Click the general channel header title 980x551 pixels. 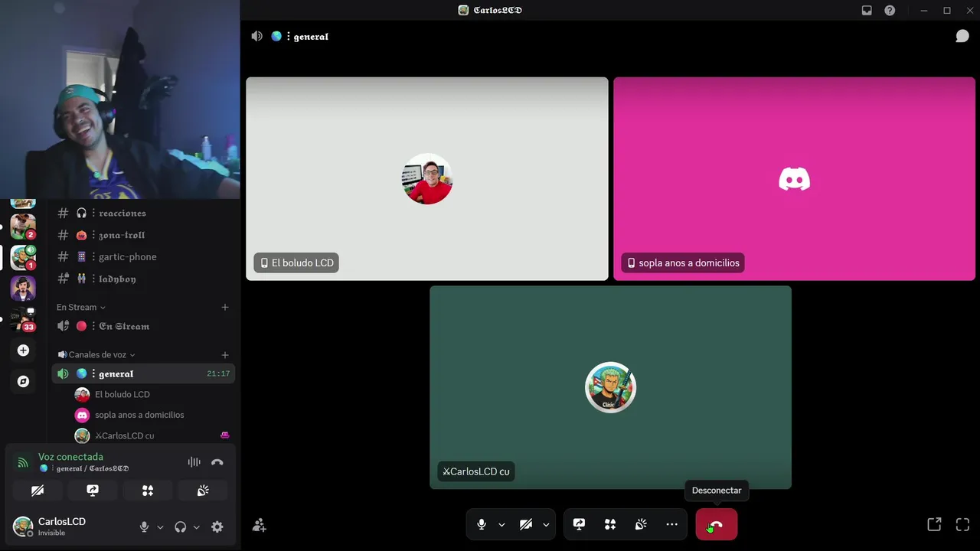tap(311, 36)
